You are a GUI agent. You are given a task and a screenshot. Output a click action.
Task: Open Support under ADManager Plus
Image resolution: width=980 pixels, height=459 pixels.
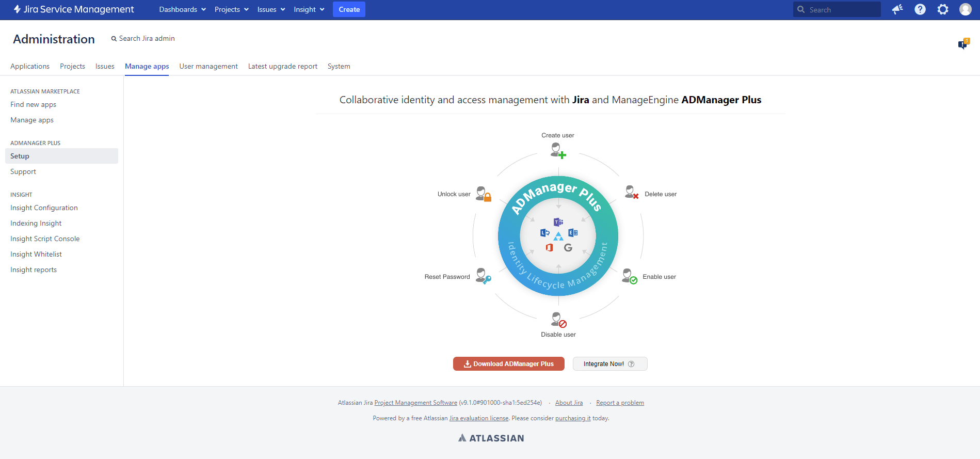coord(23,171)
